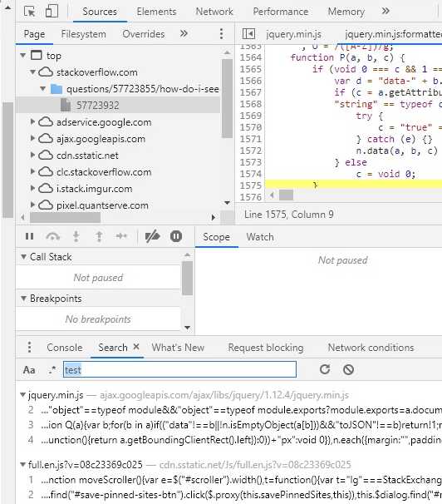This screenshot has width=442, height=504.
Task: Collapse jquery.min.js search results
Action: coord(22,395)
